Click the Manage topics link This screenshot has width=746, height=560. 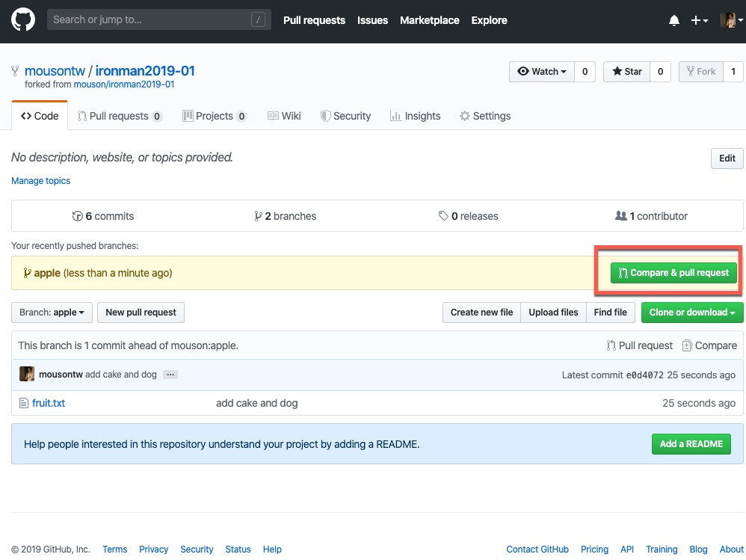coord(40,181)
